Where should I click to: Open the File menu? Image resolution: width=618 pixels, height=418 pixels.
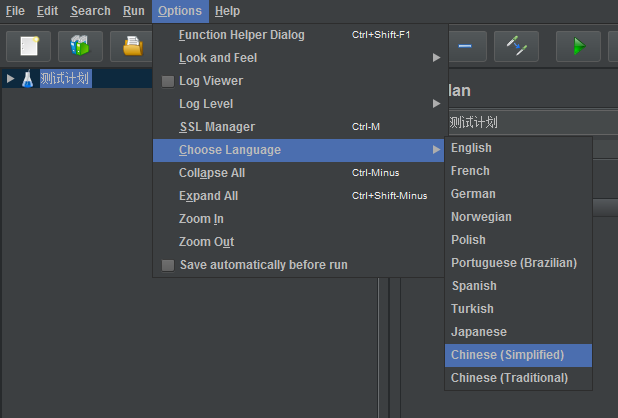(x=15, y=11)
